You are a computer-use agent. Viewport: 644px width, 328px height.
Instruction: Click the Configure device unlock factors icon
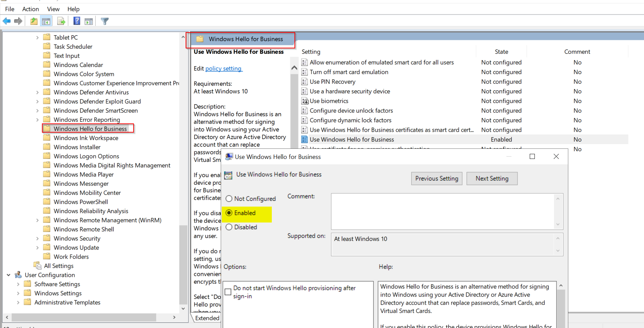pyautogui.click(x=305, y=111)
